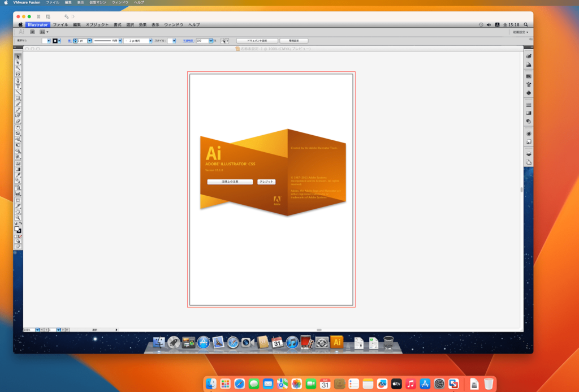The image size is (579, 392).
Task: Open the Arrange Documents dropdown
Action: 44,32
